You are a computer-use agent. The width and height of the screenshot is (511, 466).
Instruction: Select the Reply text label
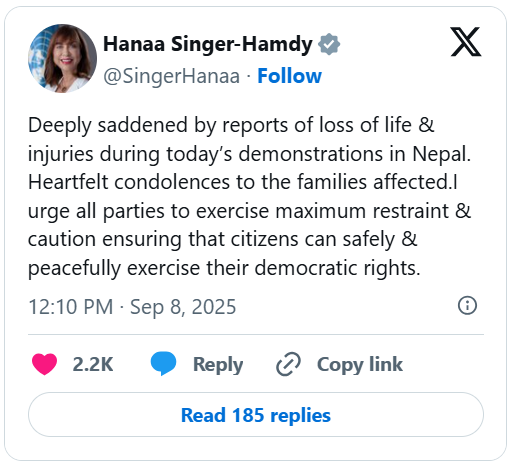(218, 365)
